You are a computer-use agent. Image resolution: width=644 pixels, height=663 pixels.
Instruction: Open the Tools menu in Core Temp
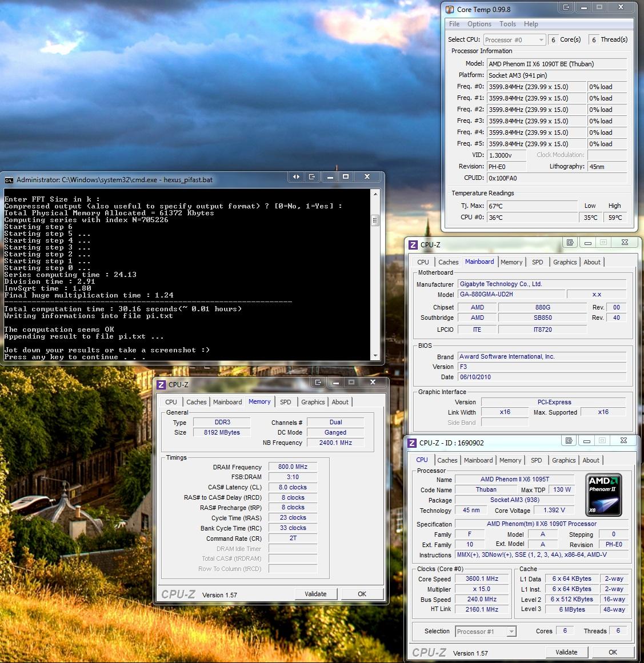tap(507, 24)
